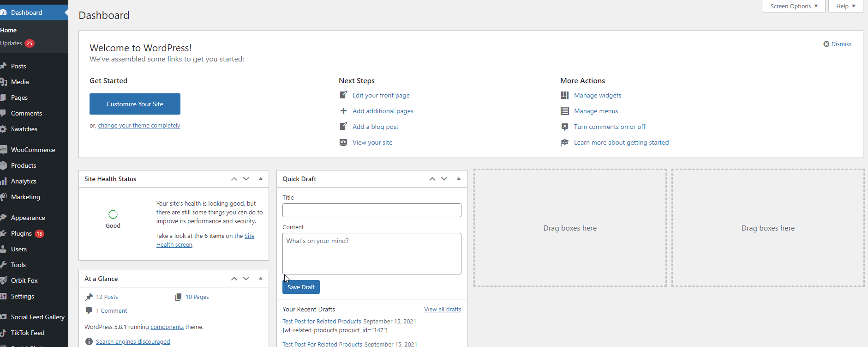Click the Marketing megaphone sidebar icon
The height and width of the screenshot is (347, 868).
(x=3, y=197)
